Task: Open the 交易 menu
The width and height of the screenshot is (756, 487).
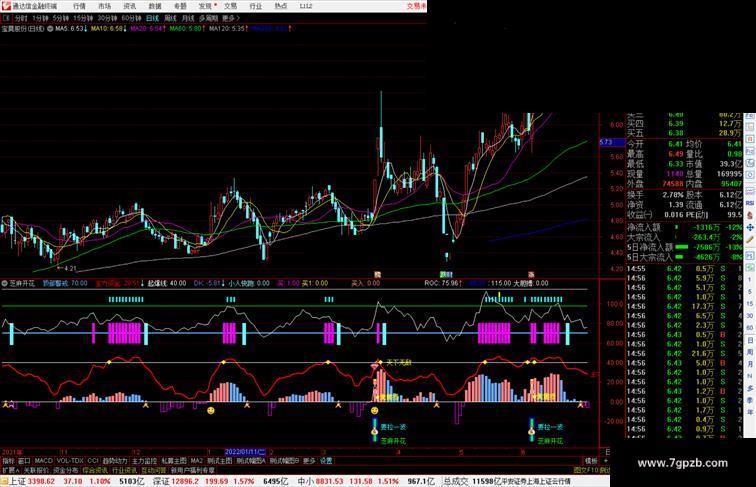Action: (230, 6)
